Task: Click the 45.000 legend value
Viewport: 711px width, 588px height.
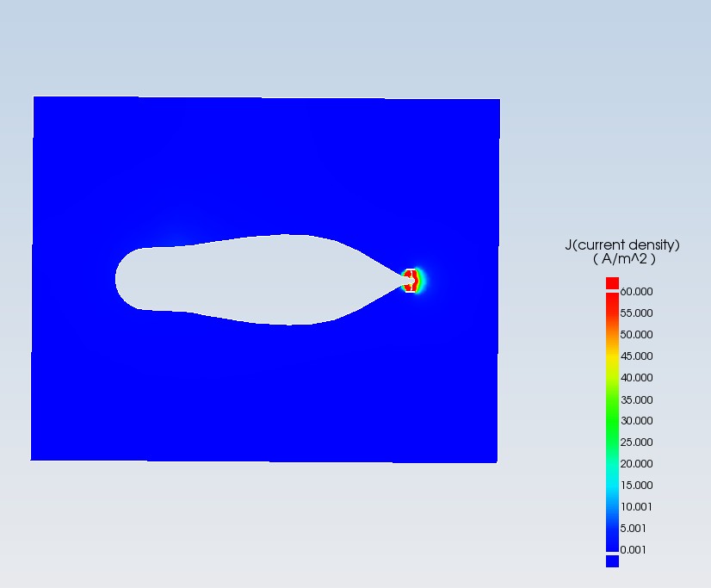Action: click(636, 356)
